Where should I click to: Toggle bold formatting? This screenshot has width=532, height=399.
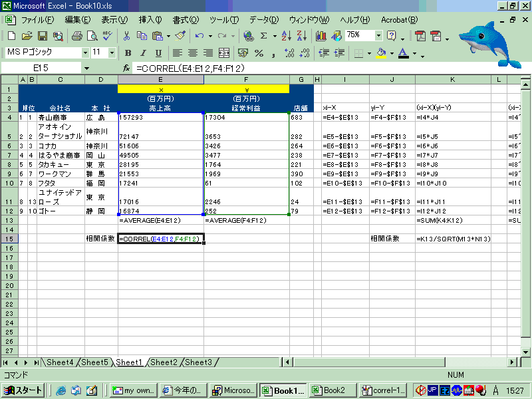pos(127,53)
